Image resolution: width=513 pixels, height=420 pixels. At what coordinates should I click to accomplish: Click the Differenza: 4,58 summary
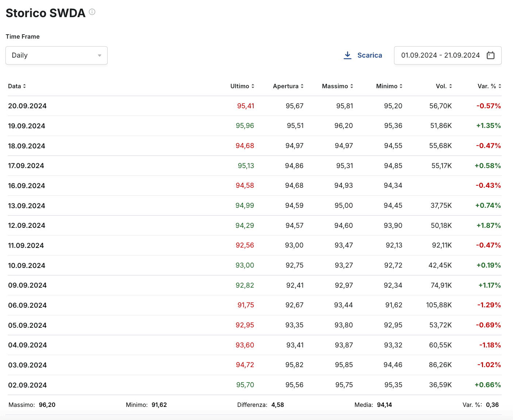pyautogui.click(x=261, y=405)
